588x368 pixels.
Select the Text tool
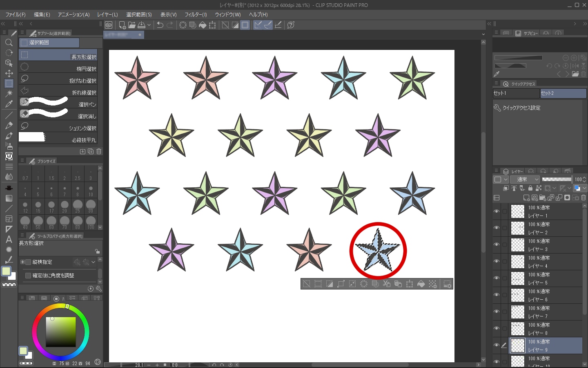pyautogui.click(x=9, y=240)
